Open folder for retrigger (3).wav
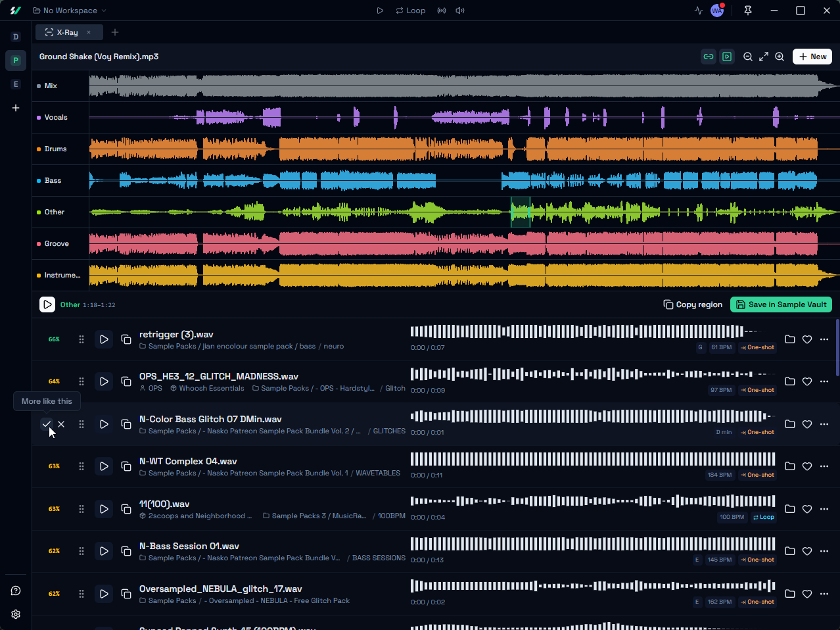This screenshot has height=630, width=840. pos(790,339)
